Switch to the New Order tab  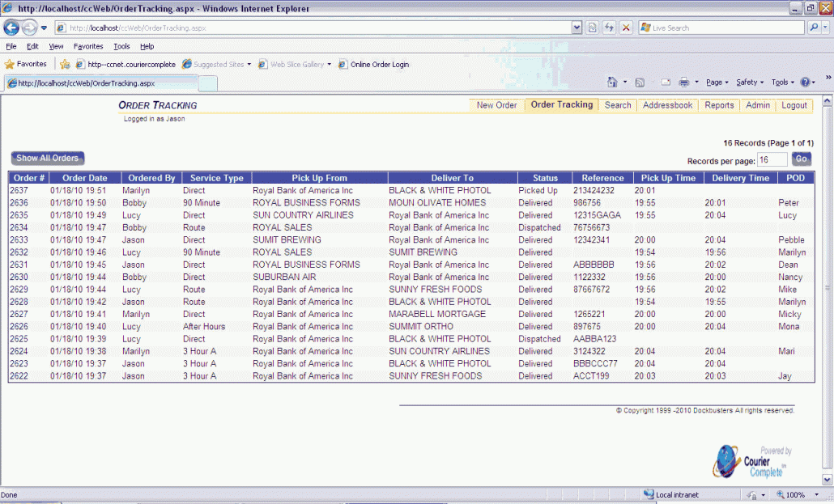496,105
